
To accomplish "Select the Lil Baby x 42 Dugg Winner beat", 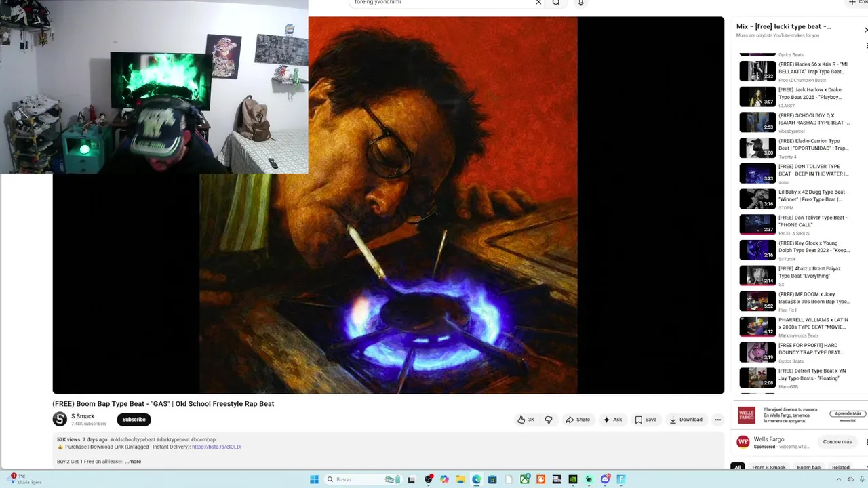I will coord(794,199).
